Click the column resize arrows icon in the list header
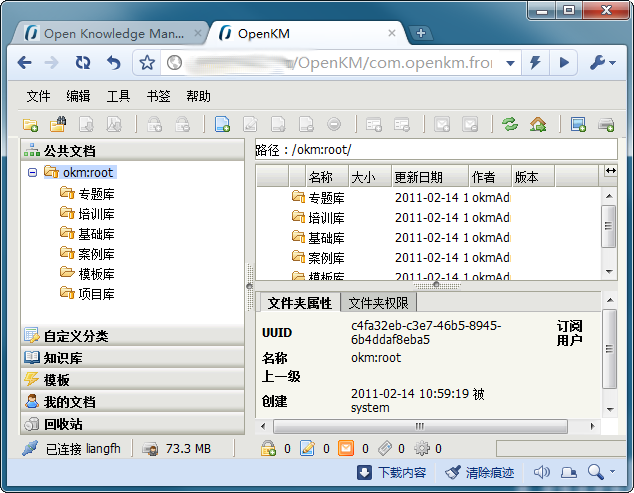 click(611, 171)
